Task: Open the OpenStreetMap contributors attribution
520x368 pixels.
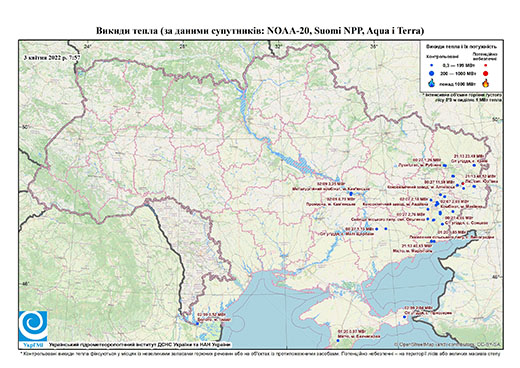Action: 448,344
